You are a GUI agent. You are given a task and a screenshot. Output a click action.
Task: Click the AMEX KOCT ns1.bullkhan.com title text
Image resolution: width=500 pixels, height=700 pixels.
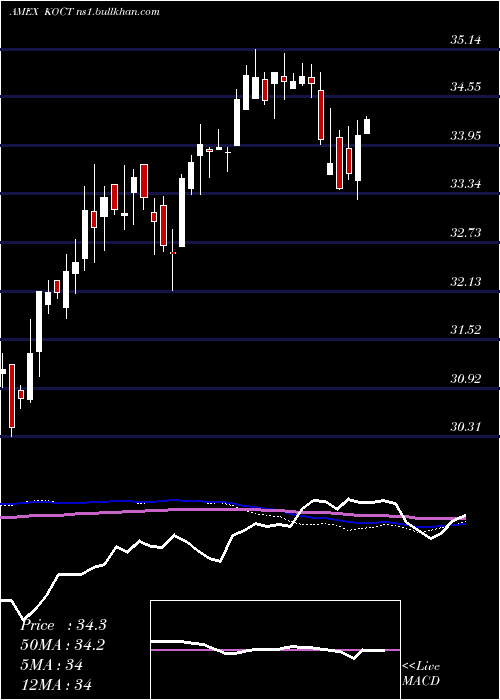click(x=84, y=12)
